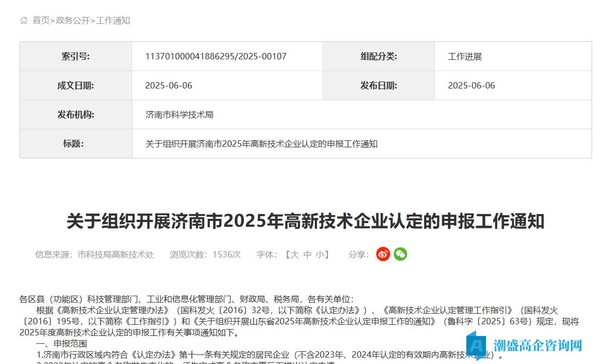This screenshot has width=608, height=364.
Task: Set font size to 大 (large)
Action: (x=294, y=255)
